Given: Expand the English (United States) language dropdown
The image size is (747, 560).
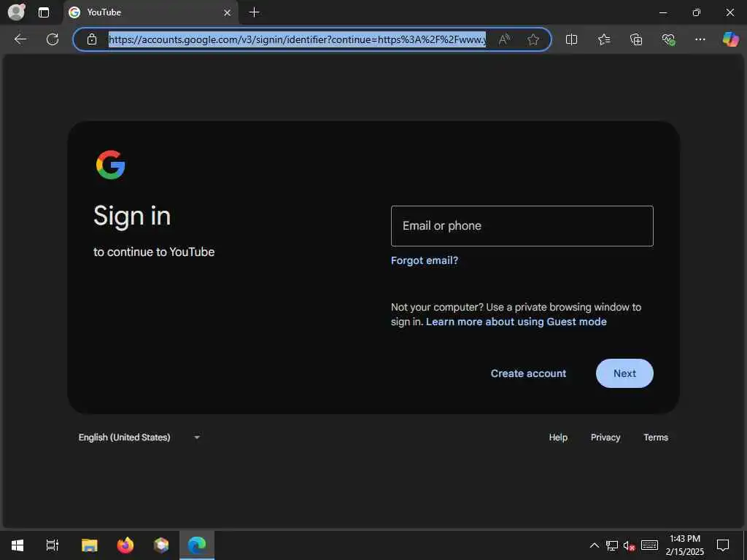Looking at the screenshot, I should pos(139,437).
